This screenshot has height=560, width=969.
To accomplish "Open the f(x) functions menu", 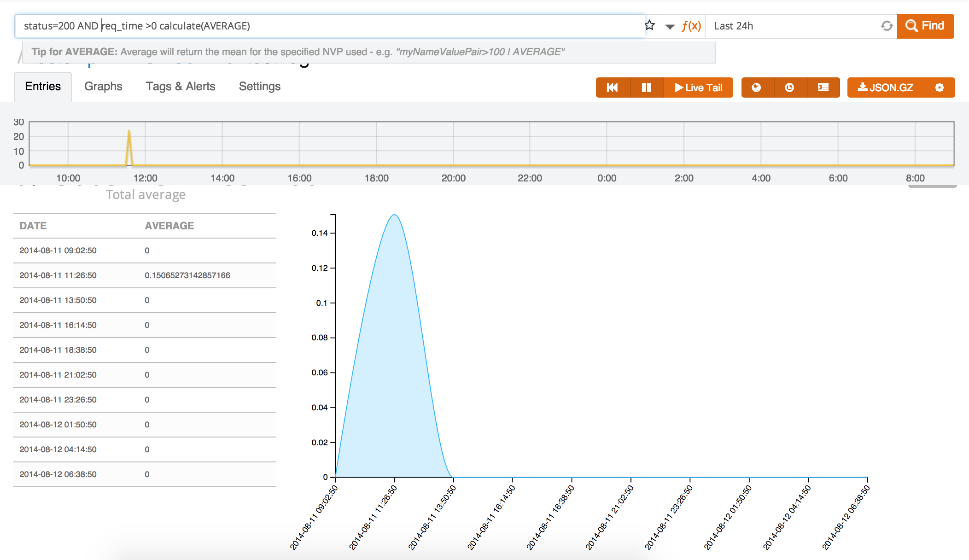I will (x=691, y=26).
